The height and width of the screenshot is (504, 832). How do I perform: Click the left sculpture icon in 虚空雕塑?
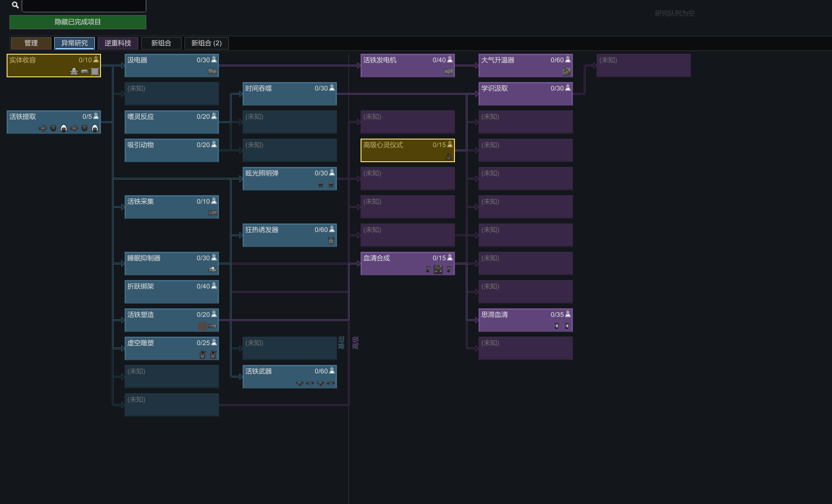(x=202, y=355)
